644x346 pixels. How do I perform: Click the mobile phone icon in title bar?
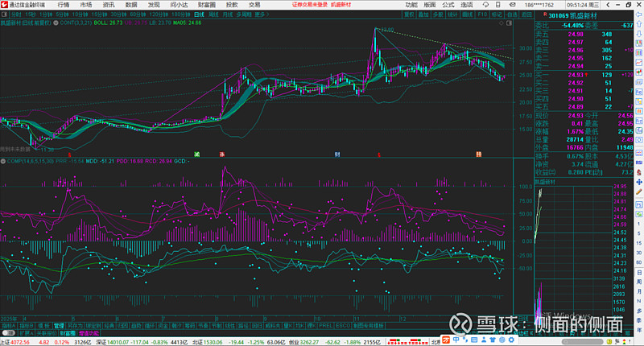click(497, 5)
